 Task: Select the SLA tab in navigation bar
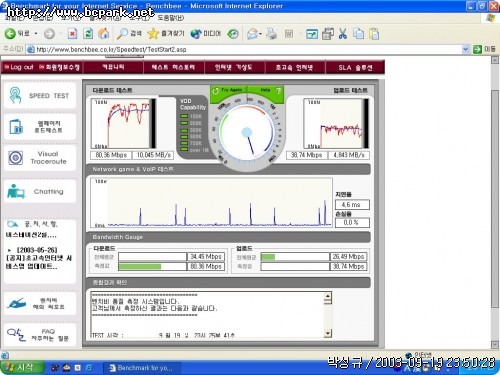click(355, 68)
